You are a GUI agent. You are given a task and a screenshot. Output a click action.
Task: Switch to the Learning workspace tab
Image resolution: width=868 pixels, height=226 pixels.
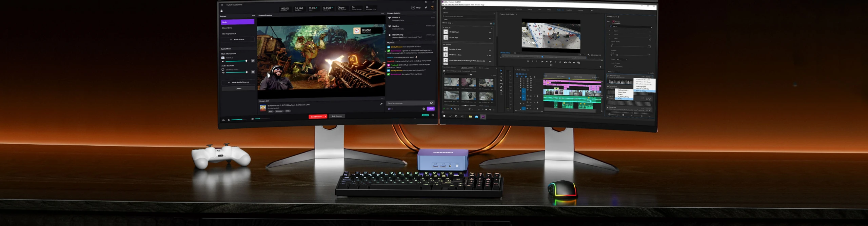(x=508, y=9)
